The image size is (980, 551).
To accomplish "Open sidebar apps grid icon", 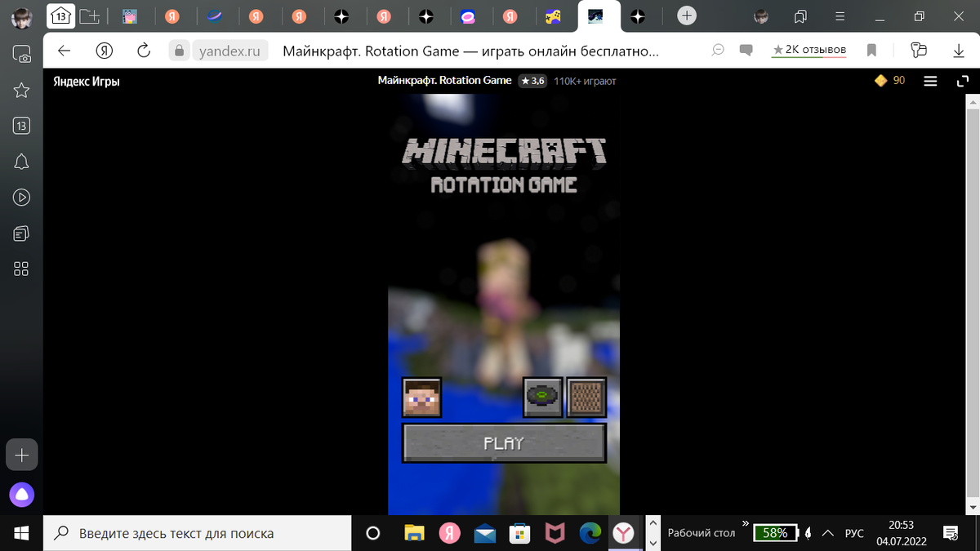I will (x=22, y=269).
